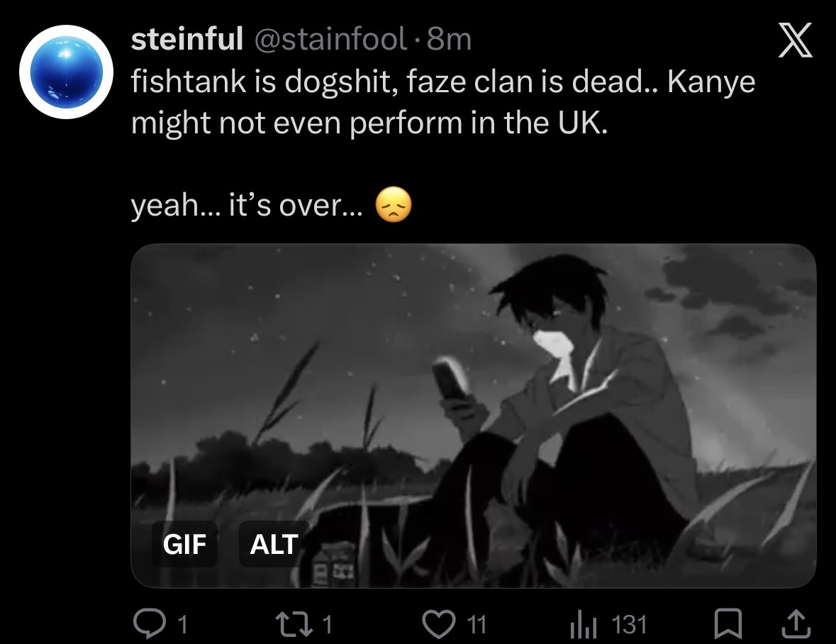
Task: Like the tweet with the heart icon
Action: point(439,623)
